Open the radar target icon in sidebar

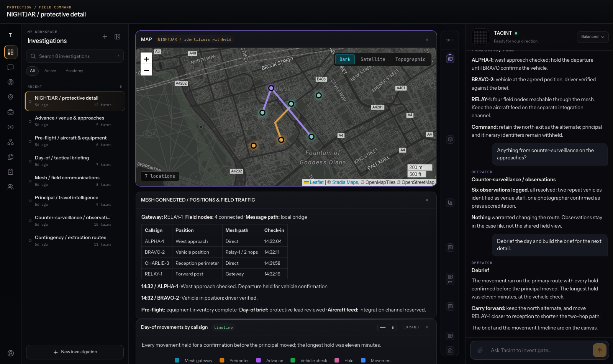11,82
